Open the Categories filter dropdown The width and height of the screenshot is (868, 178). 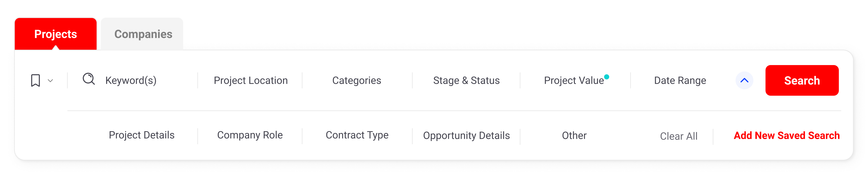point(357,81)
